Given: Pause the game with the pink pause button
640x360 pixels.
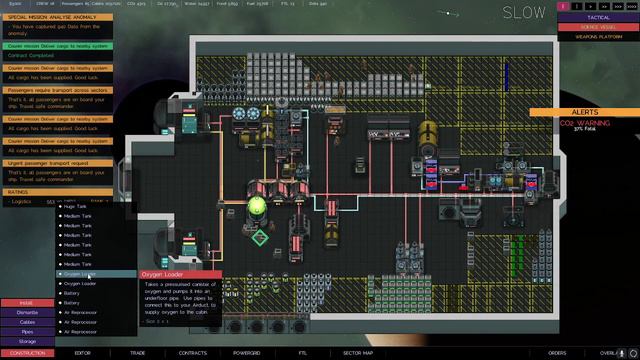Looking at the screenshot, I should pyautogui.click(x=563, y=6).
